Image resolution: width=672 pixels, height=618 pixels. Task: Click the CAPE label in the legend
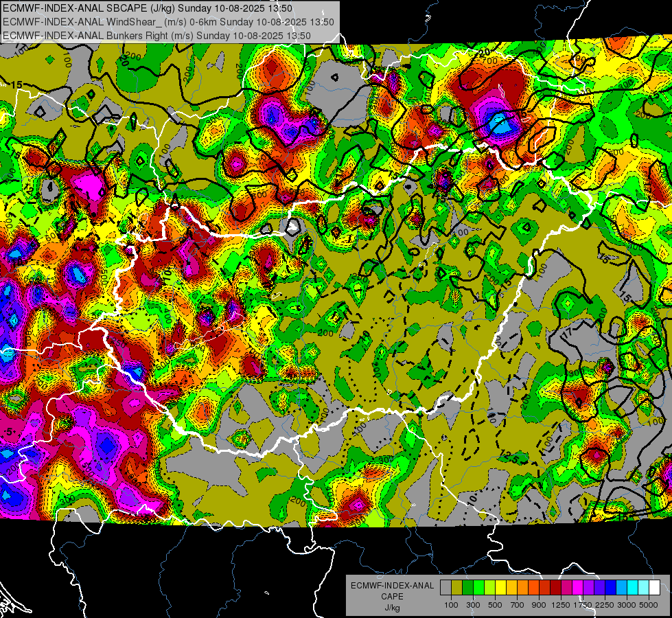[x=392, y=597]
